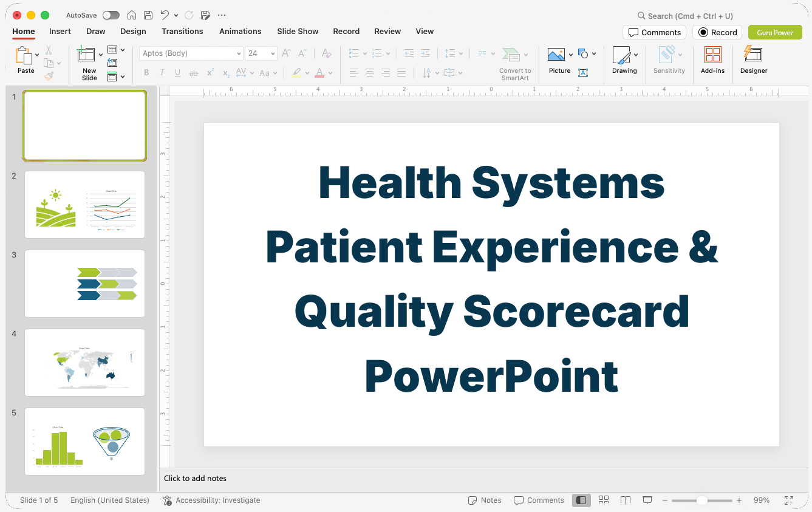Click the Redo icon
812x512 pixels.
(189, 15)
